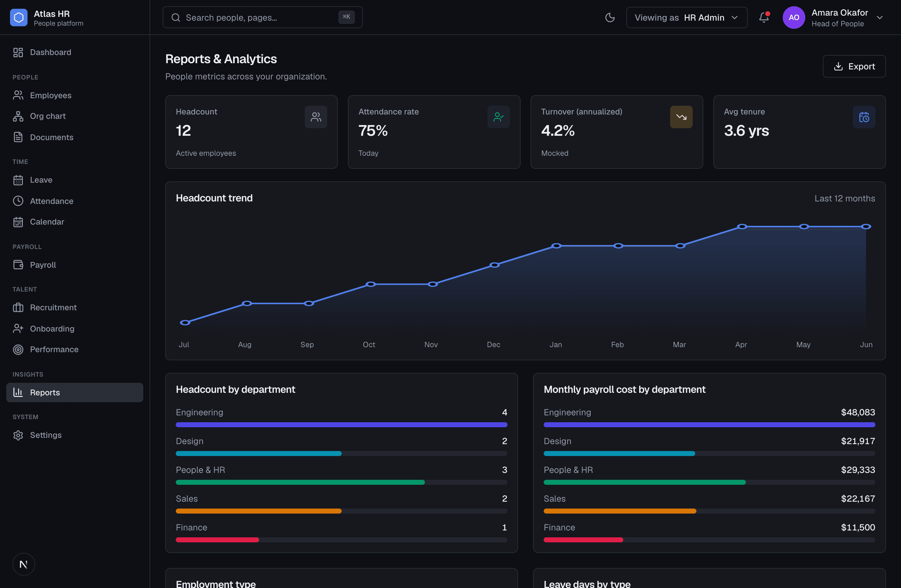Image resolution: width=901 pixels, height=588 pixels.
Task: Click the Headcount 12 value
Action: click(183, 130)
